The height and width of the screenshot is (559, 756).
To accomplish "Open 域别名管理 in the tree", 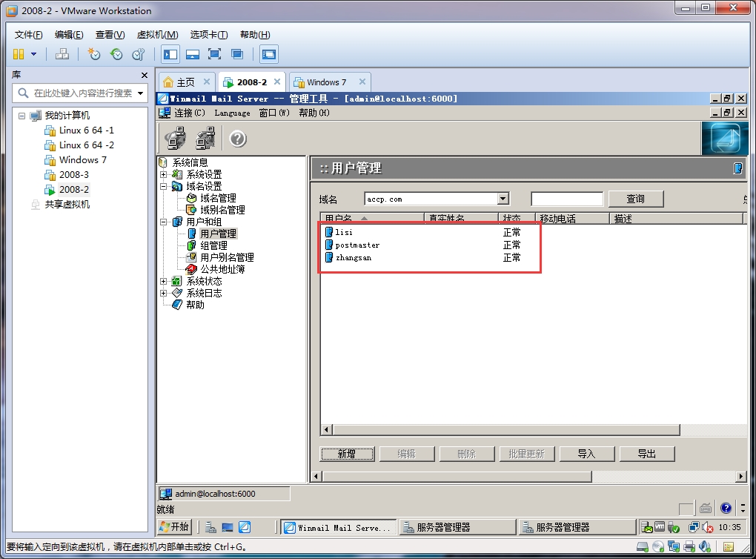I will click(222, 210).
